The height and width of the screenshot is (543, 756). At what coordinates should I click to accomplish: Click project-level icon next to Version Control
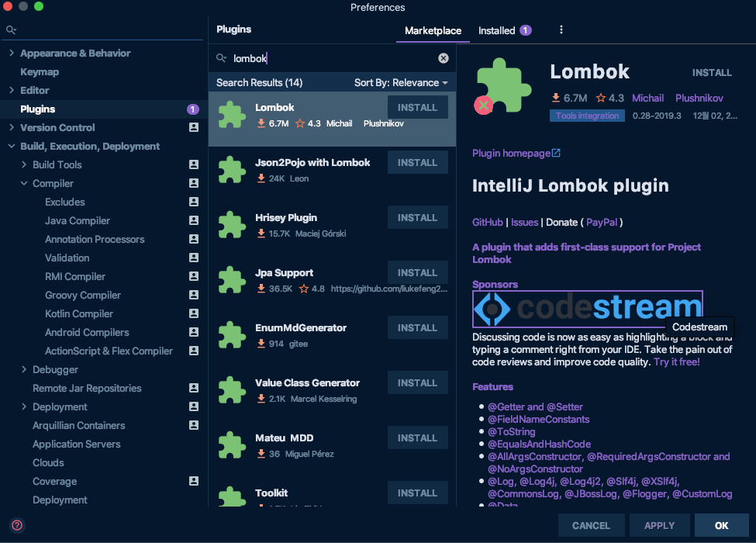tap(194, 127)
